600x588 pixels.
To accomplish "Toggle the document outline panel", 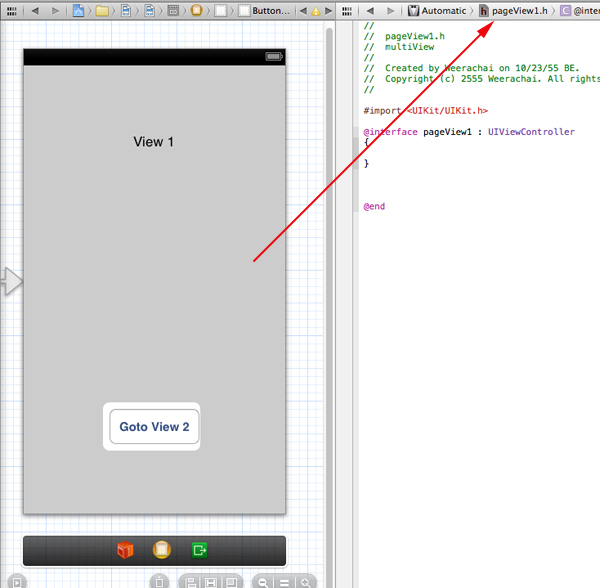I will [15, 581].
